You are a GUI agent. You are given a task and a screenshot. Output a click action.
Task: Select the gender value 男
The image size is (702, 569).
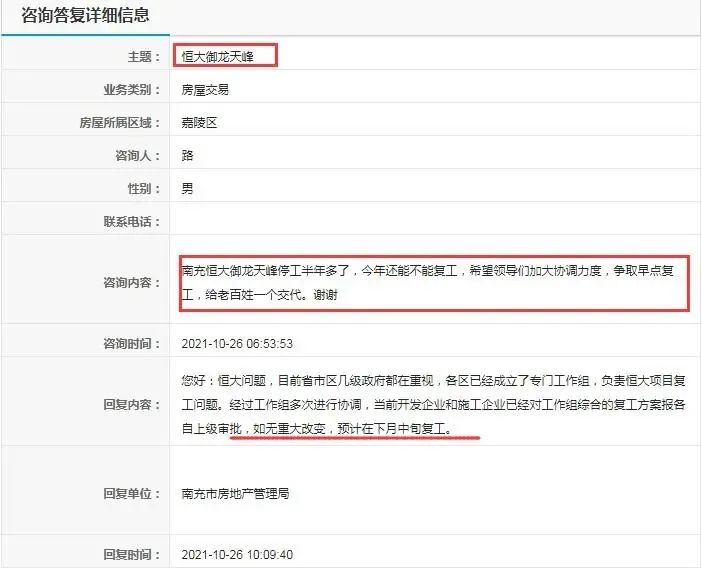point(187,188)
